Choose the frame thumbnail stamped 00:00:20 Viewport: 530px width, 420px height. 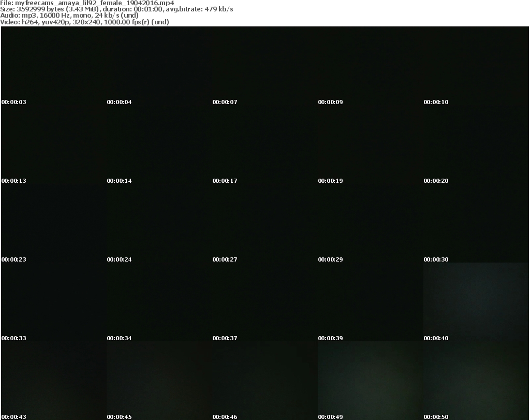tap(476, 144)
